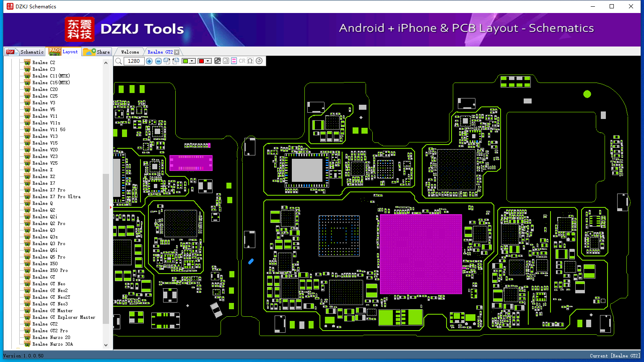Select the Realme X2 entry

[44, 176]
